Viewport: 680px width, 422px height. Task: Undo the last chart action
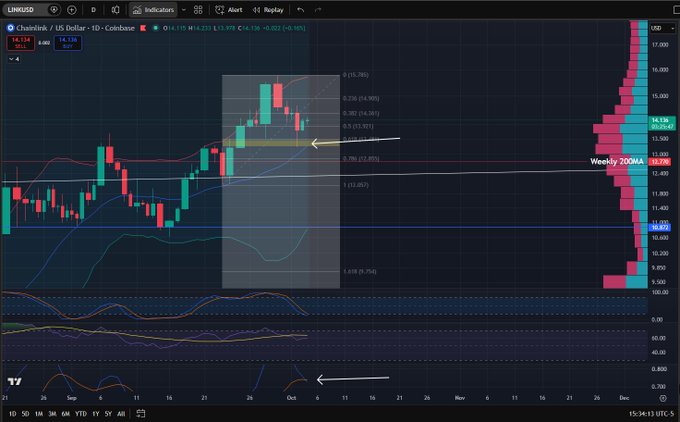coord(301,10)
